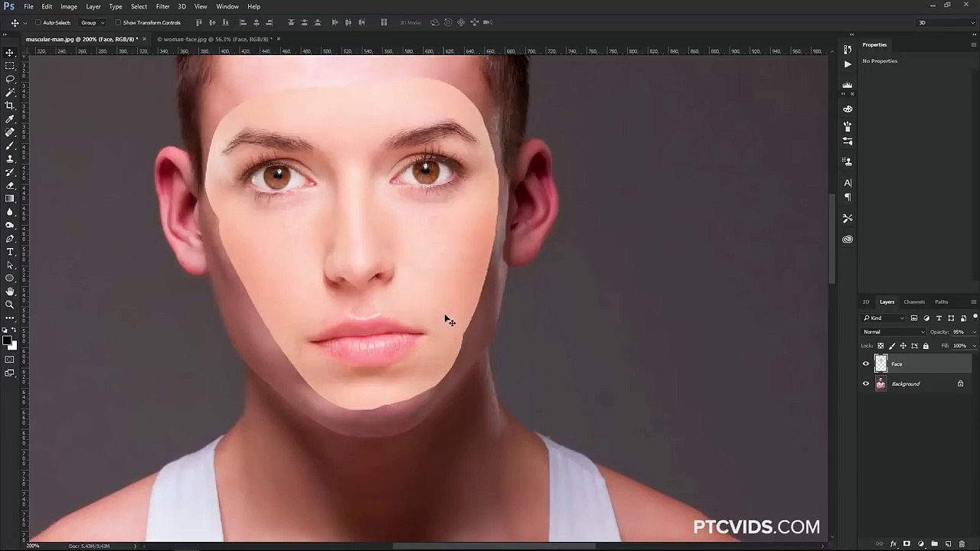Viewport: 980px width, 551px height.
Task: Toggle pixel layer filter in Layers panel
Action: pyautogui.click(x=914, y=318)
